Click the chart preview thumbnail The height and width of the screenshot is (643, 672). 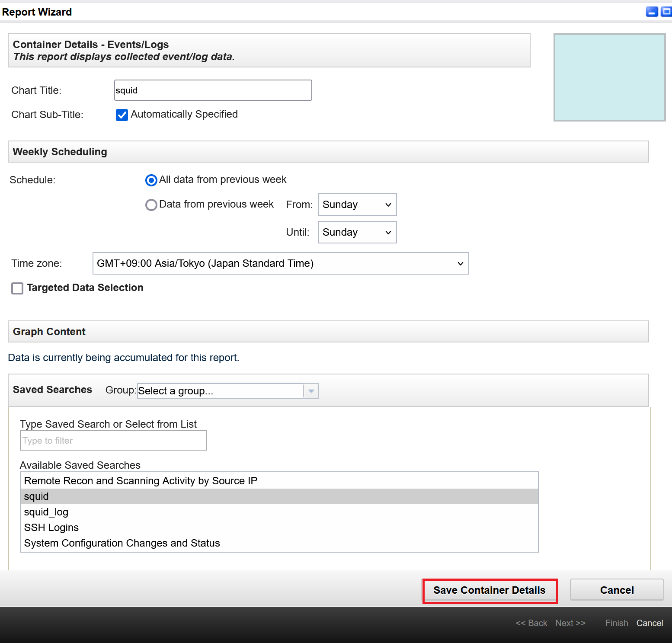(609, 77)
